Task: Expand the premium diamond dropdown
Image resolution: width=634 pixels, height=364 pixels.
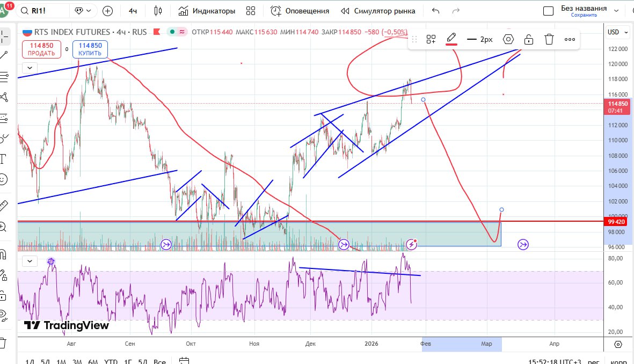Action: [x=83, y=11]
